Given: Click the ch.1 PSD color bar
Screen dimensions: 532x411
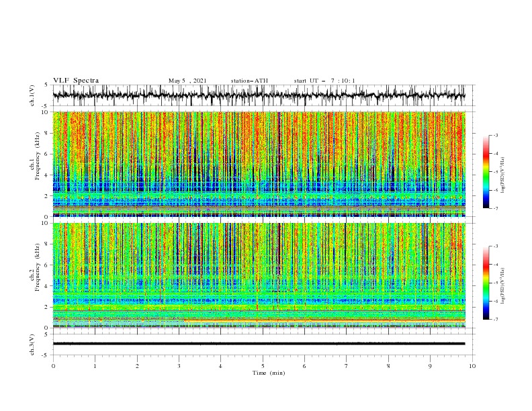Looking at the screenshot, I should click(486, 172).
